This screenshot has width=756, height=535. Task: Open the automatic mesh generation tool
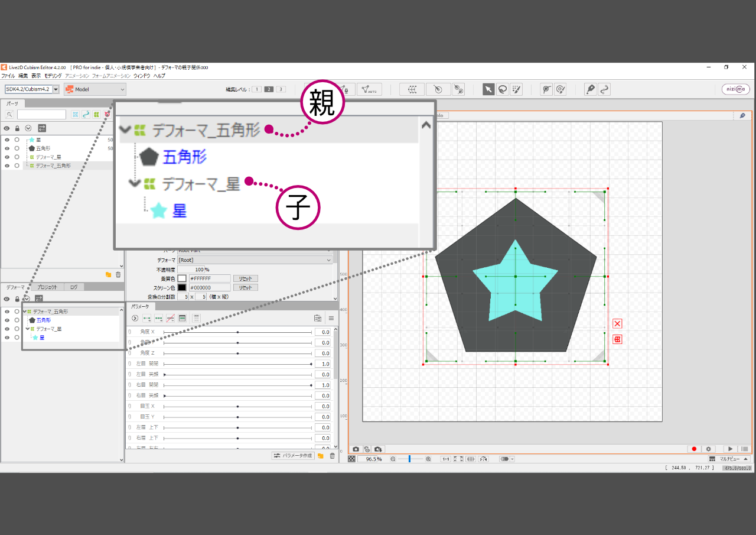click(x=370, y=89)
